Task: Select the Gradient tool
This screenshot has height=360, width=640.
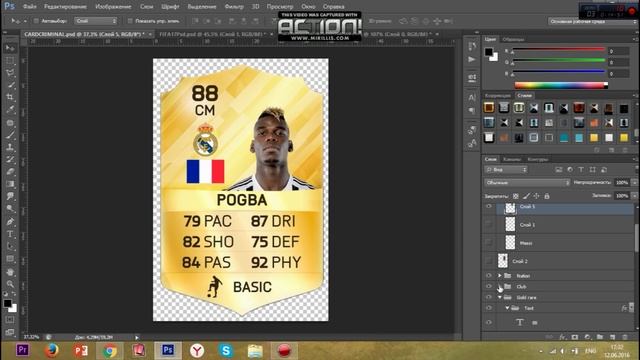Action: (10, 184)
